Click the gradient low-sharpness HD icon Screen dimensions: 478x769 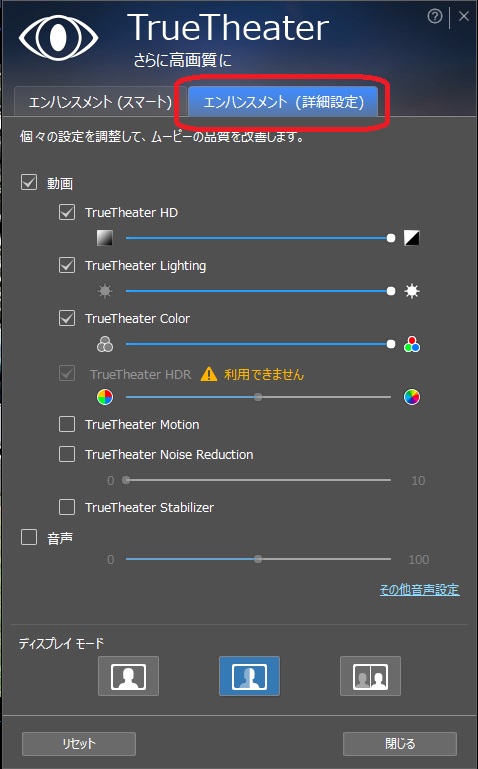[x=105, y=238]
